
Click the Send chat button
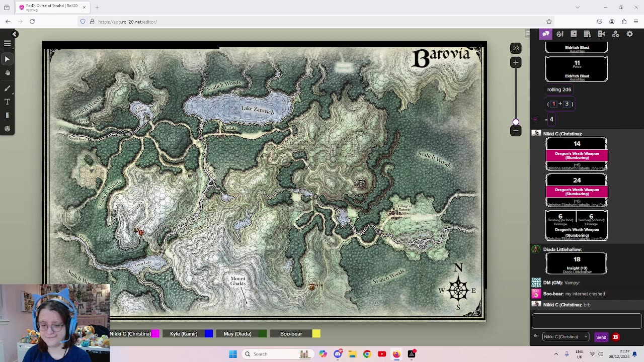(601, 337)
